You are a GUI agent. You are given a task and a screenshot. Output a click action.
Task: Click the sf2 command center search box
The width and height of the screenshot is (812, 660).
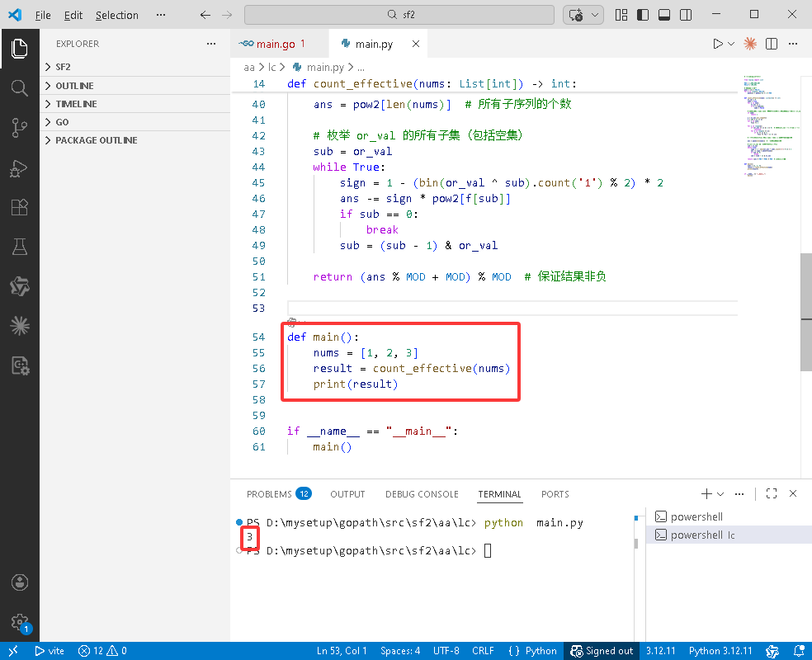(399, 15)
